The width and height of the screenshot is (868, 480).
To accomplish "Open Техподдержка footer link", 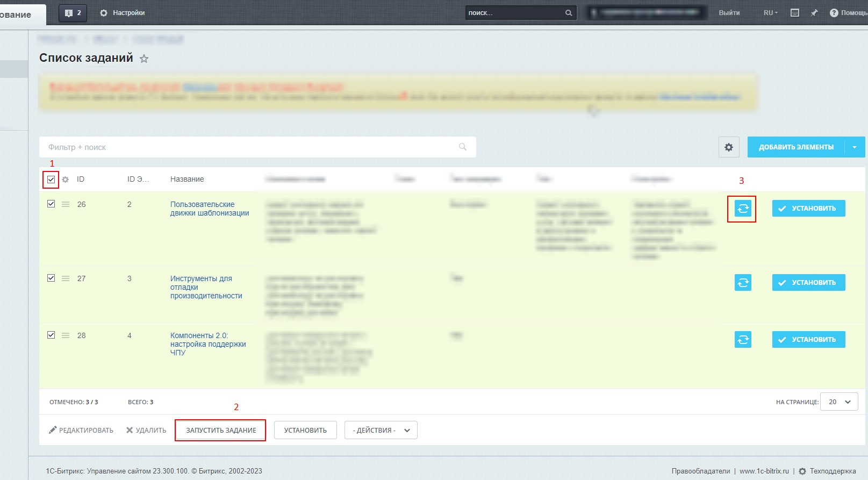I will tap(828, 471).
